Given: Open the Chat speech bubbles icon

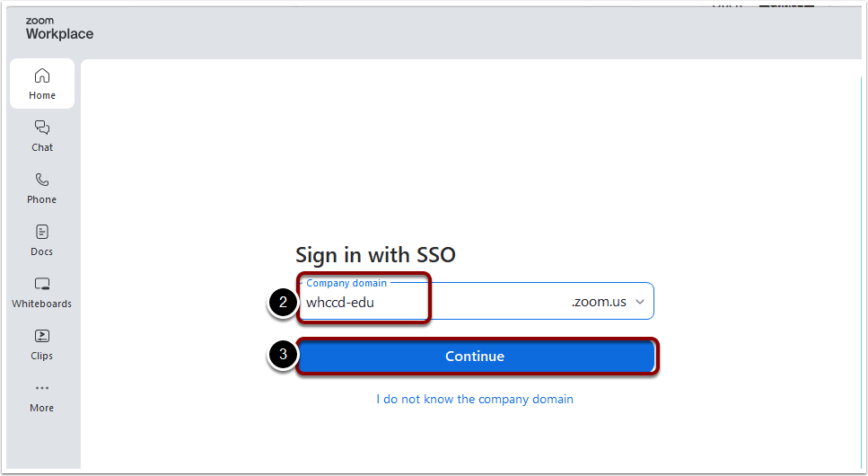Looking at the screenshot, I should pos(42,128).
